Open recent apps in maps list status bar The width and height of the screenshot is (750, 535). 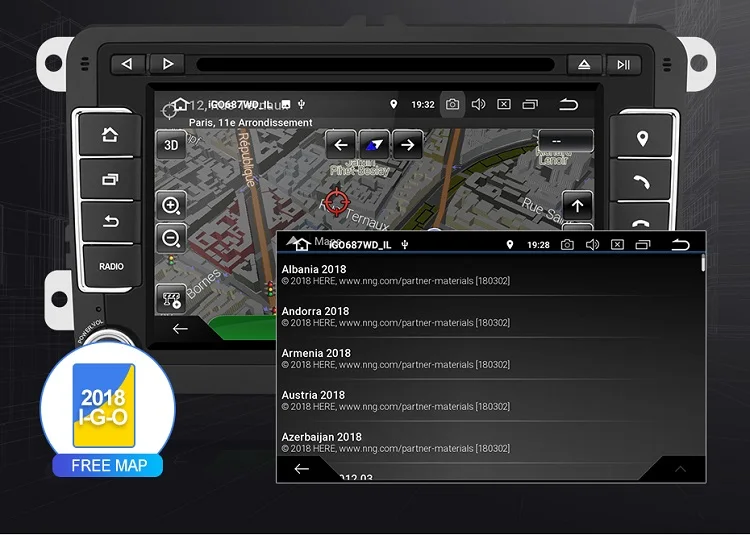643,245
